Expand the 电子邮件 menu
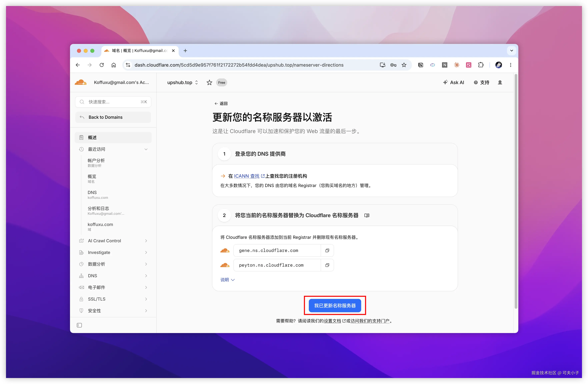The image size is (588, 384). point(113,287)
